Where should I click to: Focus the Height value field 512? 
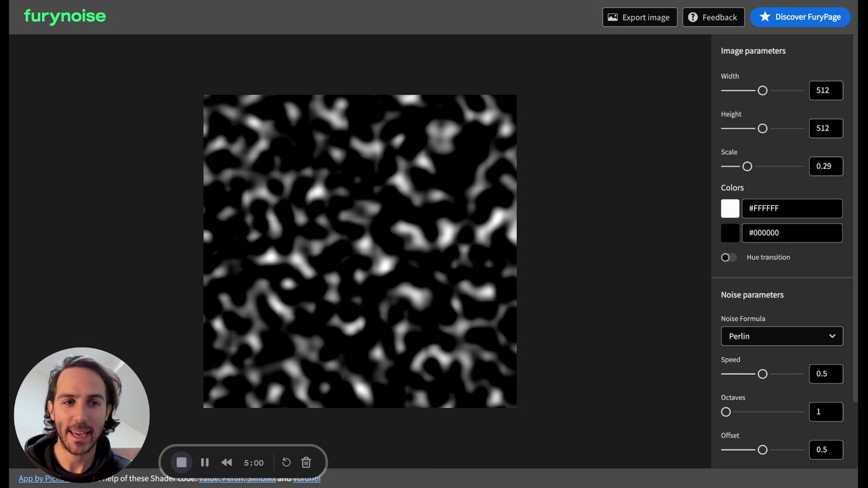coord(826,128)
